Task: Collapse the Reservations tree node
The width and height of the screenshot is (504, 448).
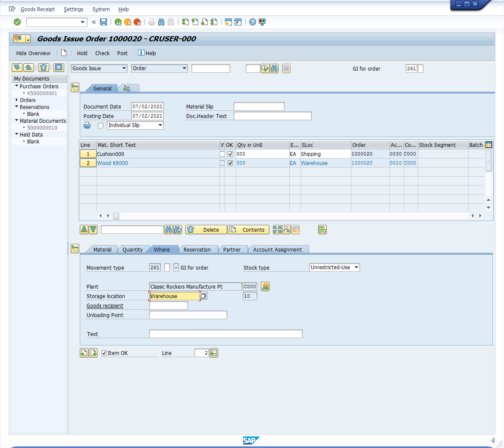Action: coord(17,107)
